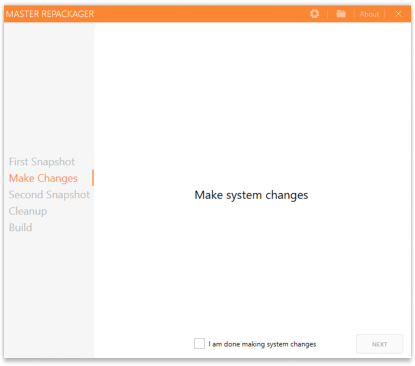Open the About page
The width and height of the screenshot is (415, 366).
click(369, 14)
